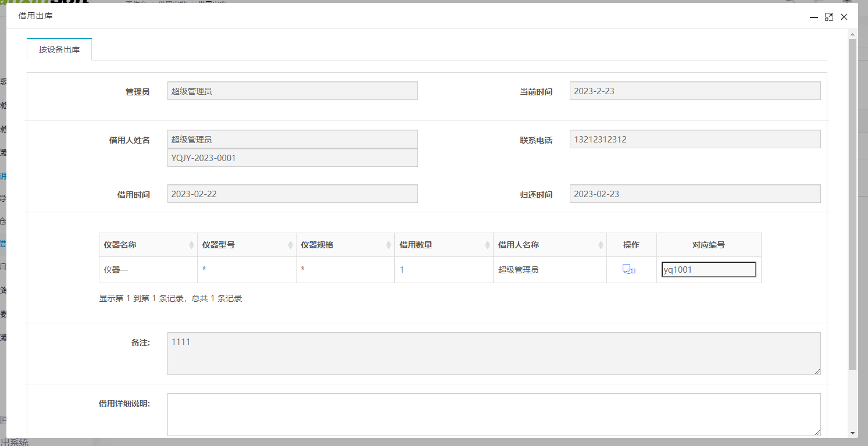Sort table by 仪器型号 column

[x=247, y=245]
